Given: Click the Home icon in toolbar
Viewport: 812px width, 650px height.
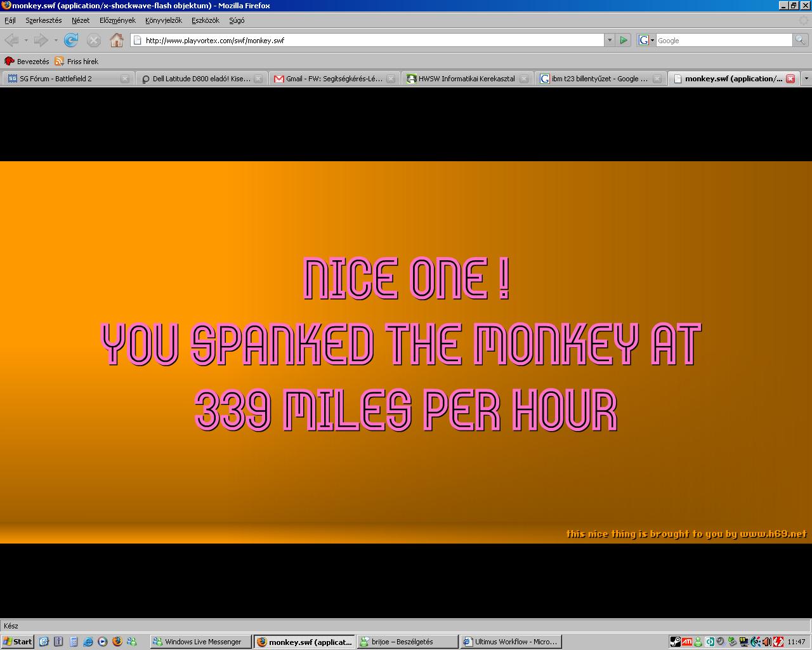Looking at the screenshot, I should click(x=116, y=40).
